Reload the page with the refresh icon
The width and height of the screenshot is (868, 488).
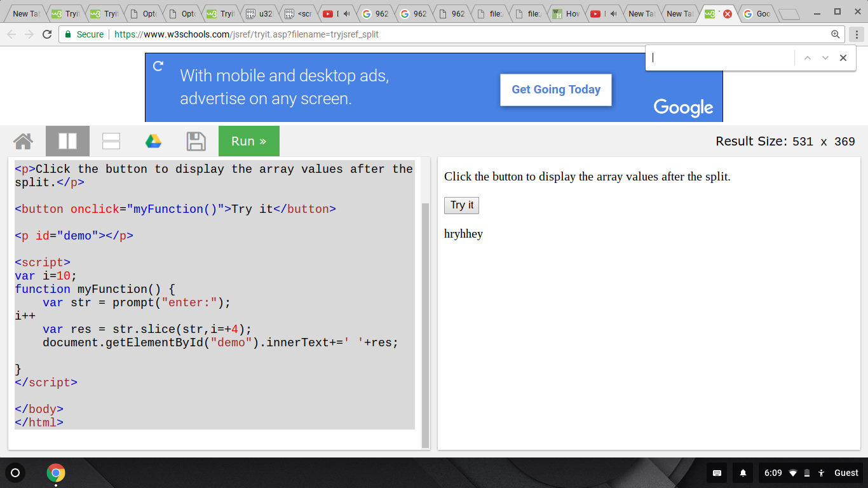[47, 34]
